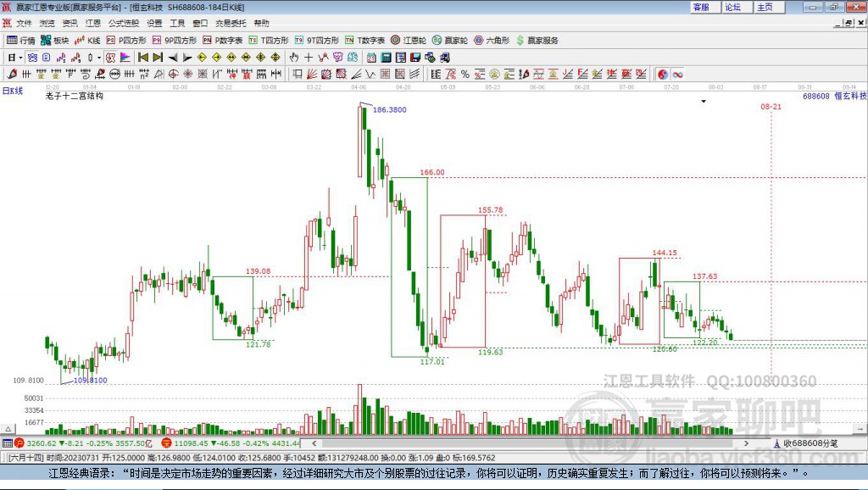Viewport: 868px width, 490px height.
Task: Open the 9P四方形 tool
Action: click(x=175, y=40)
